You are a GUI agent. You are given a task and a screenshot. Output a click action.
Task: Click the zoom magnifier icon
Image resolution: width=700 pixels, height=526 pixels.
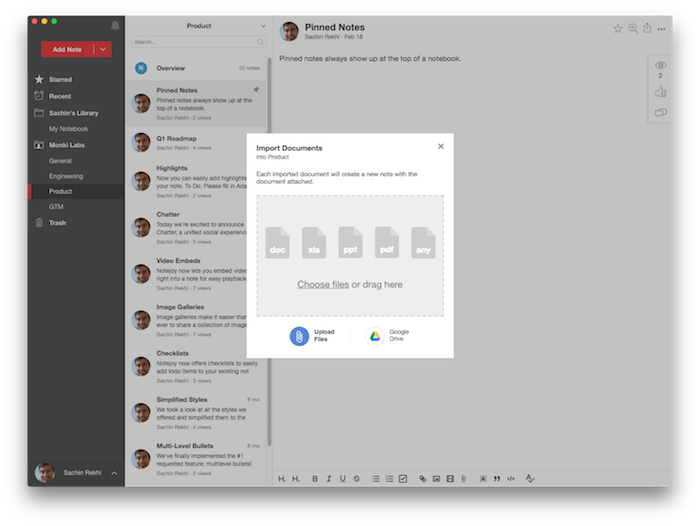(x=632, y=29)
